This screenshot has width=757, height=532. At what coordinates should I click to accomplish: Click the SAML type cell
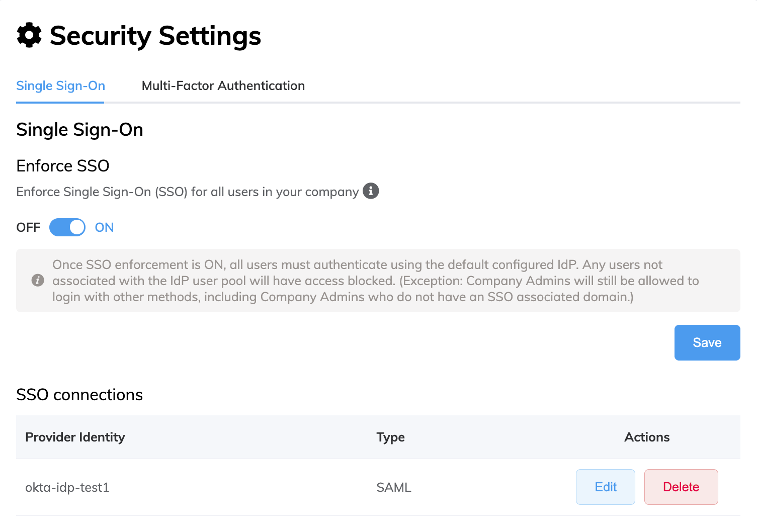point(394,487)
